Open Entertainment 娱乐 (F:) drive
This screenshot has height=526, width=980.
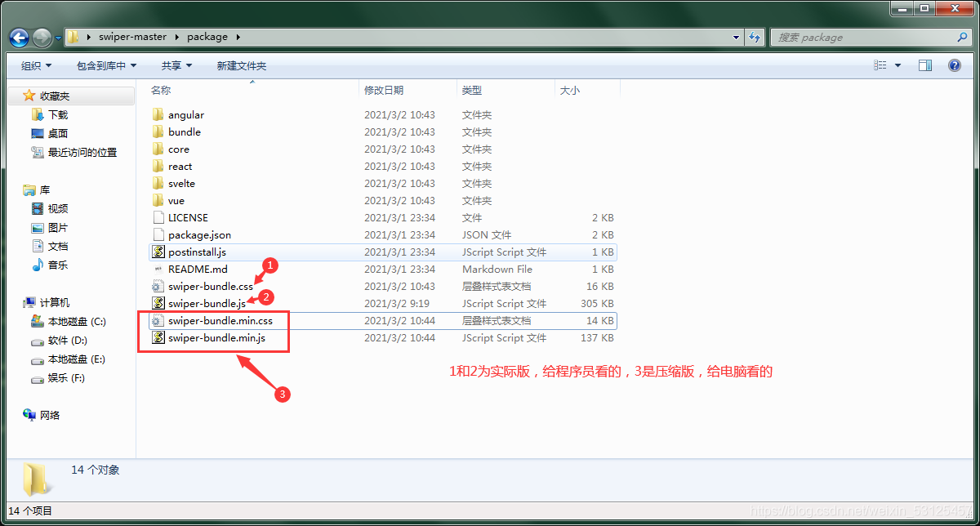click(x=67, y=378)
